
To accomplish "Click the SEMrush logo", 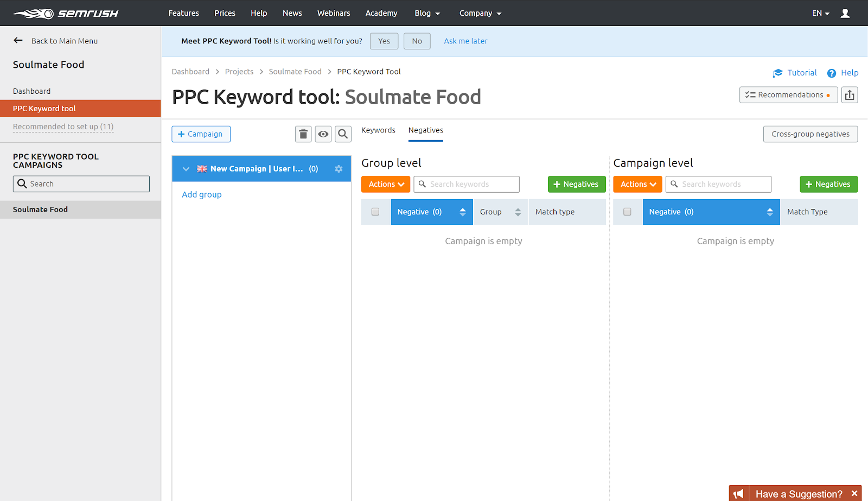I will click(66, 14).
